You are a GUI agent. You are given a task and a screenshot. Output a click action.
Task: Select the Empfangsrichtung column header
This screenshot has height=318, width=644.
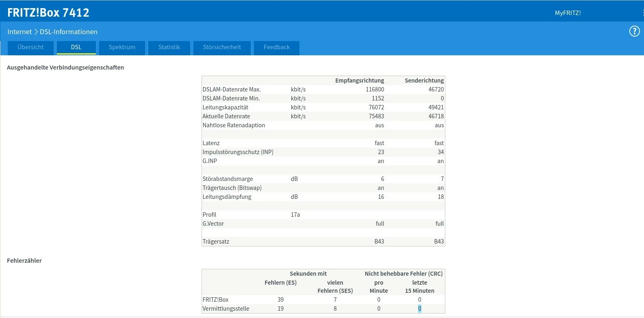pyautogui.click(x=360, y=81)
